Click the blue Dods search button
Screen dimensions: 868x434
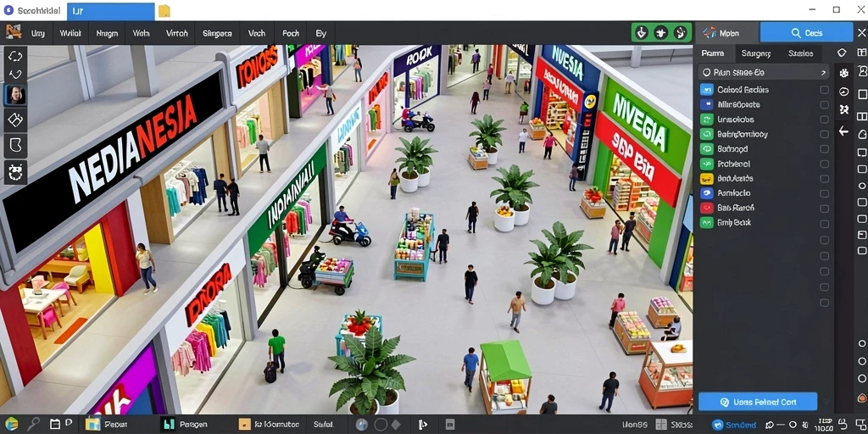pos(807,33)
